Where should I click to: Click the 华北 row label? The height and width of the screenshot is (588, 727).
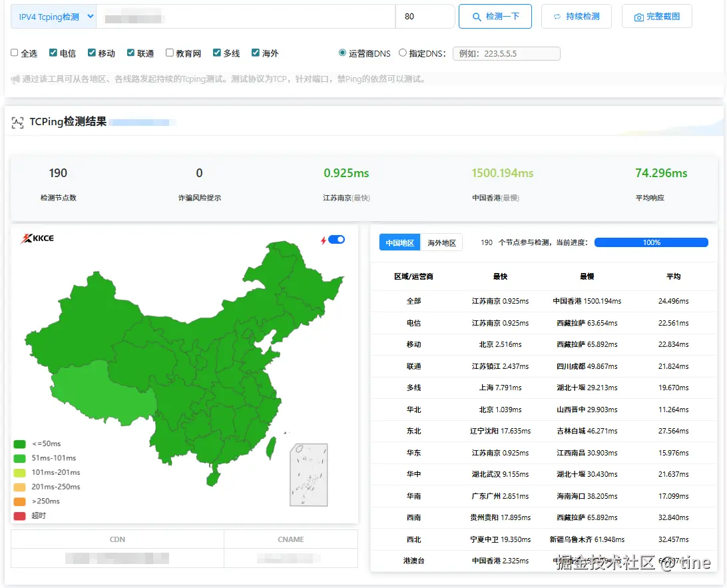[413, 410]
